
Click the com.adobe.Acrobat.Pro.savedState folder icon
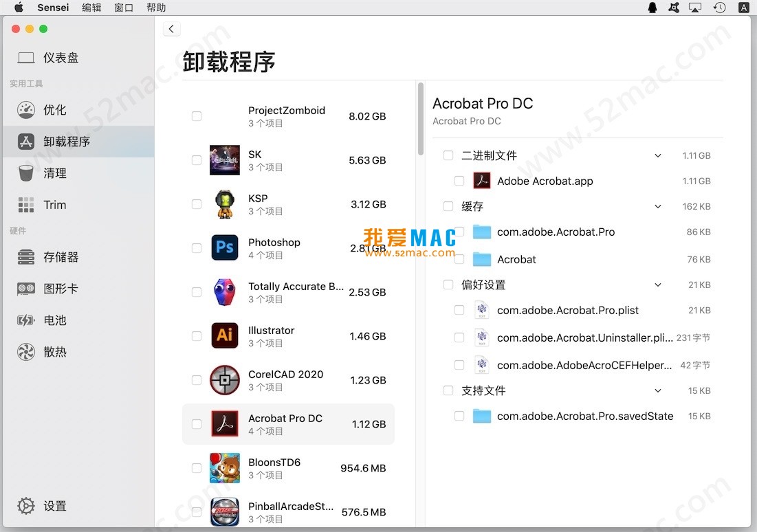(481, 416)
